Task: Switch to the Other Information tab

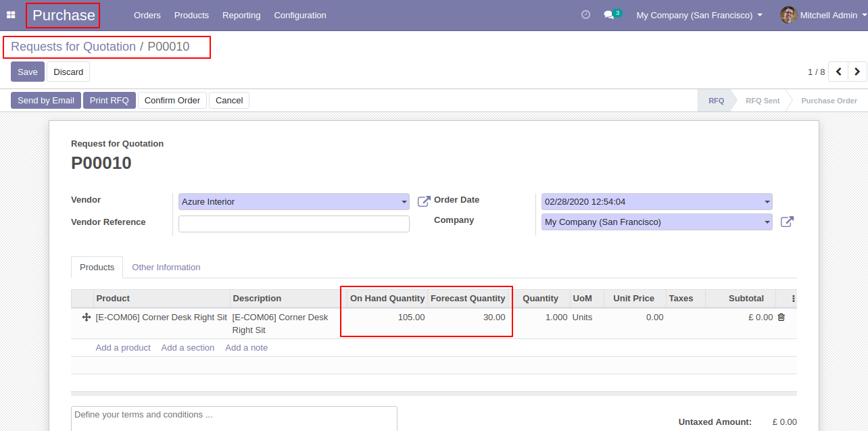Action: coord(166,268)
